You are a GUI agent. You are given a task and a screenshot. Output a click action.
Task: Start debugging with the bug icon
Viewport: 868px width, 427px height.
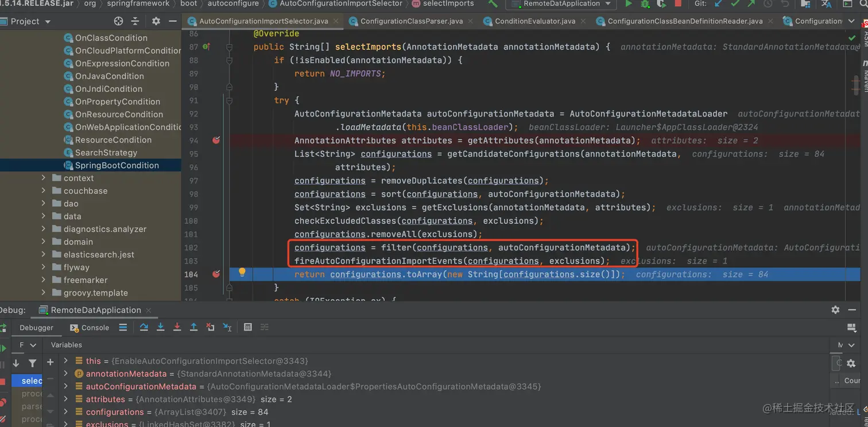click(645, 4)
